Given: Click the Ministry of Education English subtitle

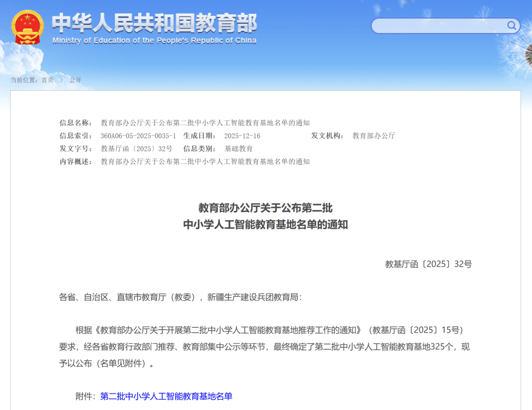Looking at the screenshot, I should point(154,40).
